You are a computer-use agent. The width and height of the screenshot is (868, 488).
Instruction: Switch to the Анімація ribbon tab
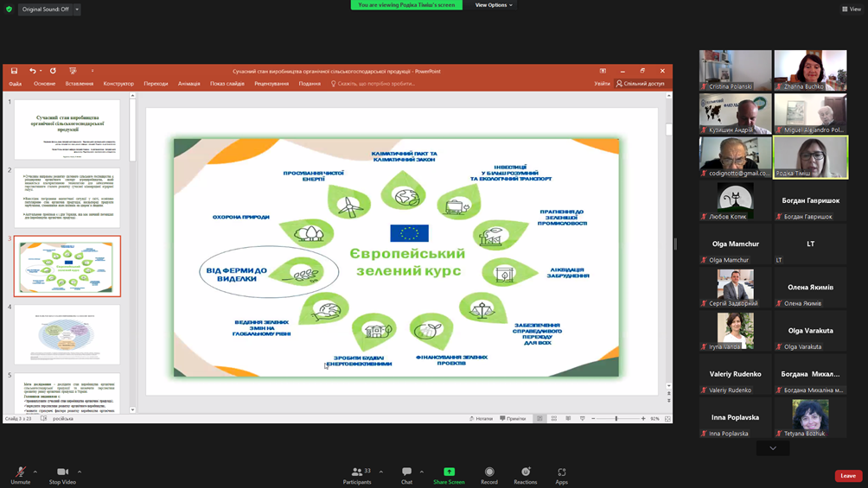click(x=188, y=84)
